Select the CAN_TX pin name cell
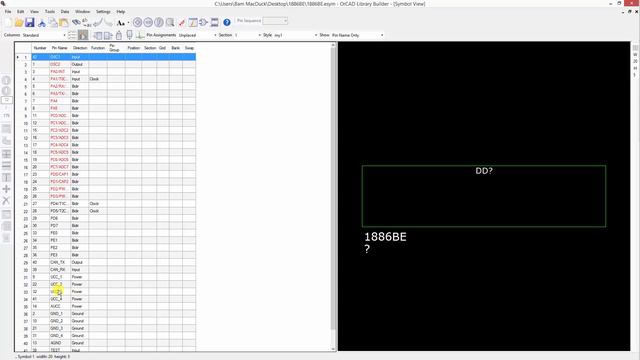Screen dimensions: 640x360 (60, 262)
